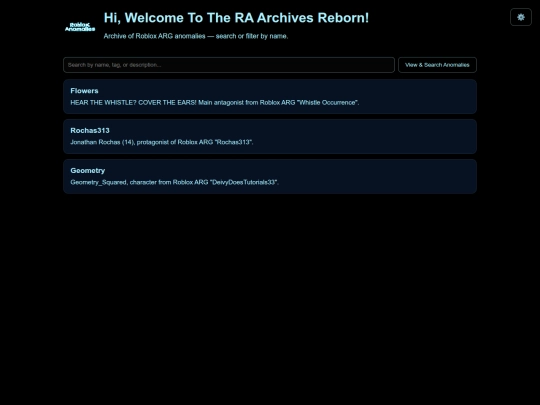Open settings with the gear icon
540x405 pixels.
click(521, 17)
